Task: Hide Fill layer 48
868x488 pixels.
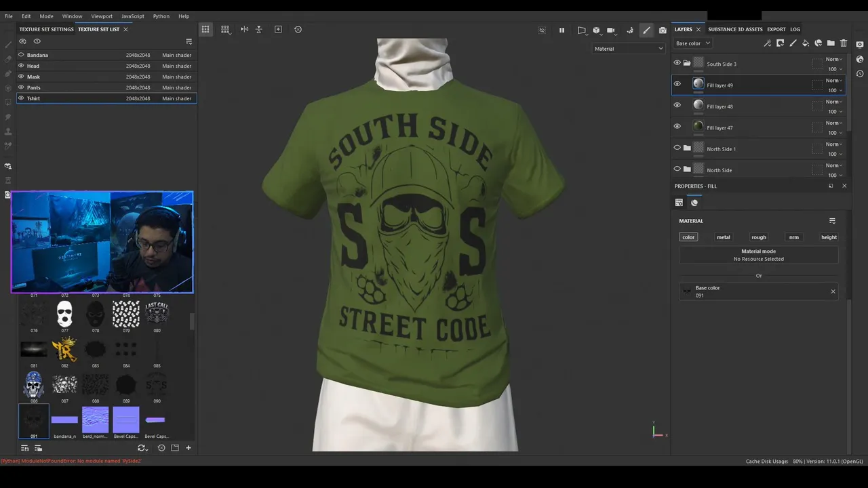Action: [677, 105]
